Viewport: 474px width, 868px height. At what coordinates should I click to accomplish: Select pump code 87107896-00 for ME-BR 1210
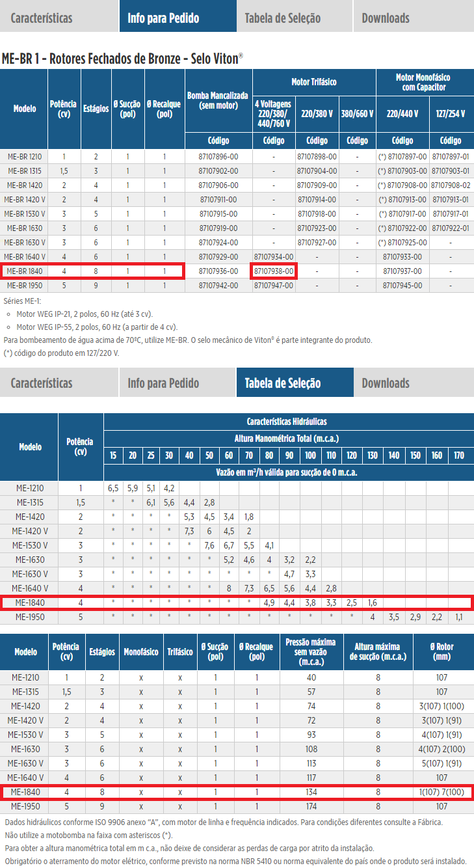(218, 157)
